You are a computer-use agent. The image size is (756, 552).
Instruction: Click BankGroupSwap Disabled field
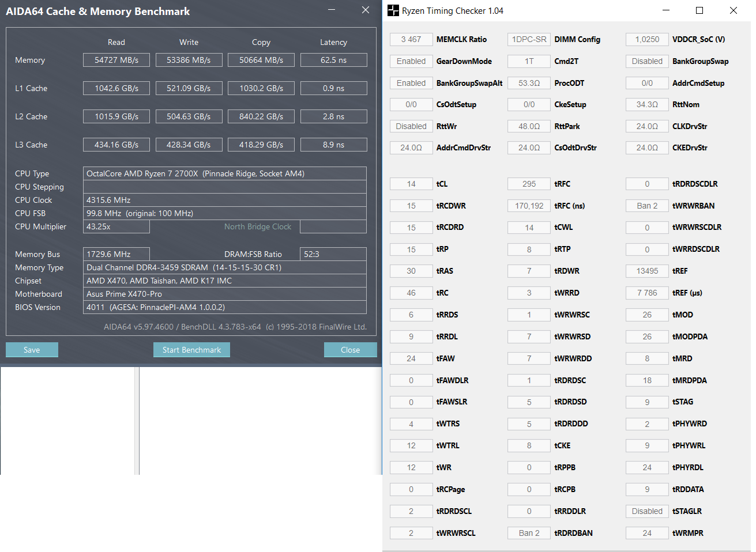pyautogui.click(x=647, y=61)
